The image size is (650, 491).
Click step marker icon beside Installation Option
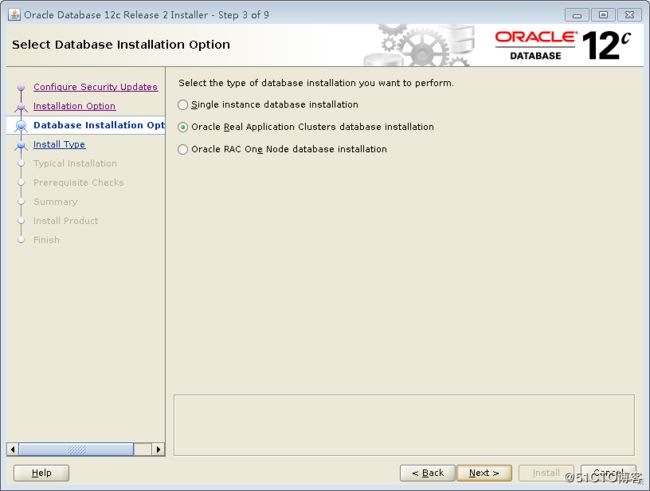pyautogui.click(x=21, y=107)
